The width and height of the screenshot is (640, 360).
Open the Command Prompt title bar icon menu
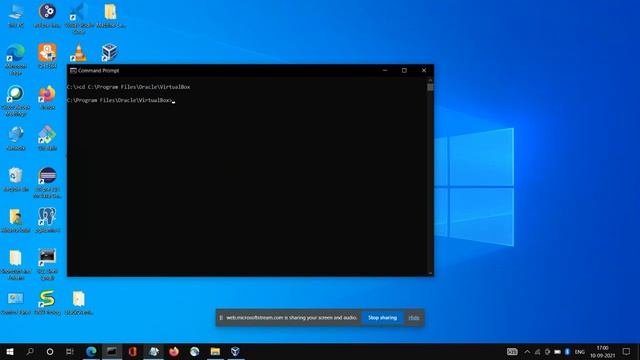(73, 71)
